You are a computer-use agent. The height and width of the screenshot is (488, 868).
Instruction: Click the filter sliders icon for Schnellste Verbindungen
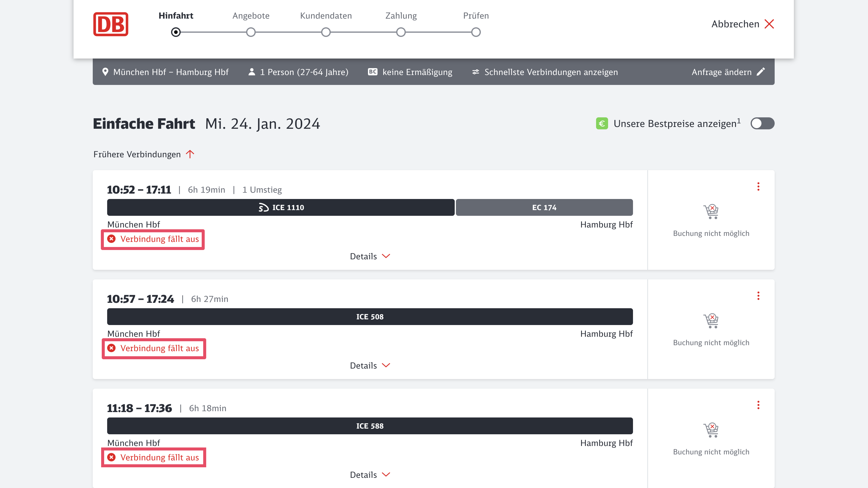tap(475, 72)
